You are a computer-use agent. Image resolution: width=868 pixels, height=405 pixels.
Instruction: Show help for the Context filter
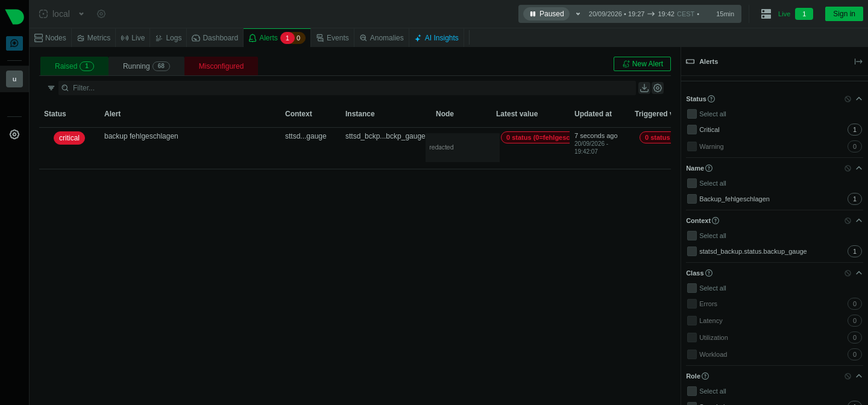(715, 221)
